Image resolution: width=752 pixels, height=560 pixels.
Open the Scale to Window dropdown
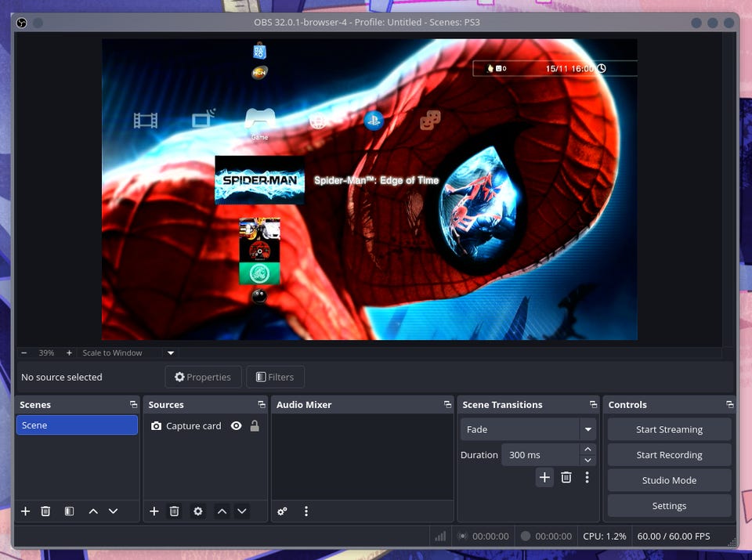click(171, 353)
